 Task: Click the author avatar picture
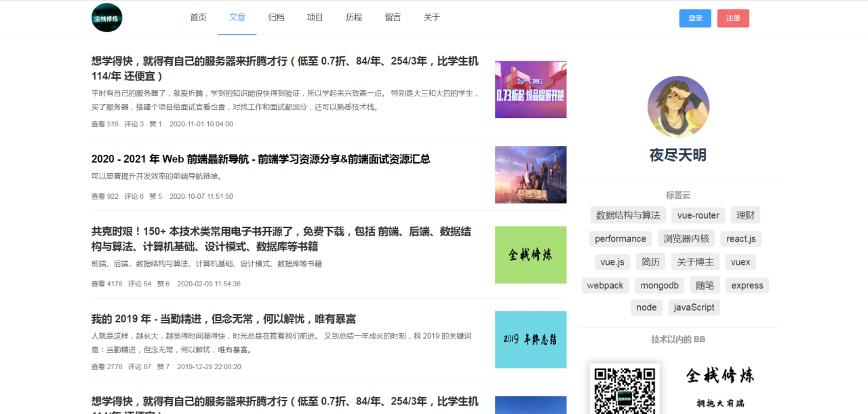coord(678,107)
